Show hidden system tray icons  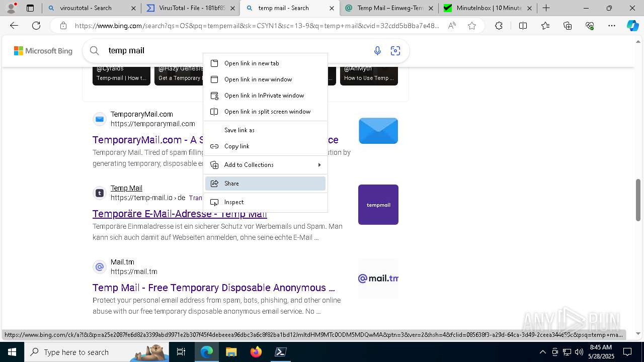pyautogui.click(x=542, y=352)
